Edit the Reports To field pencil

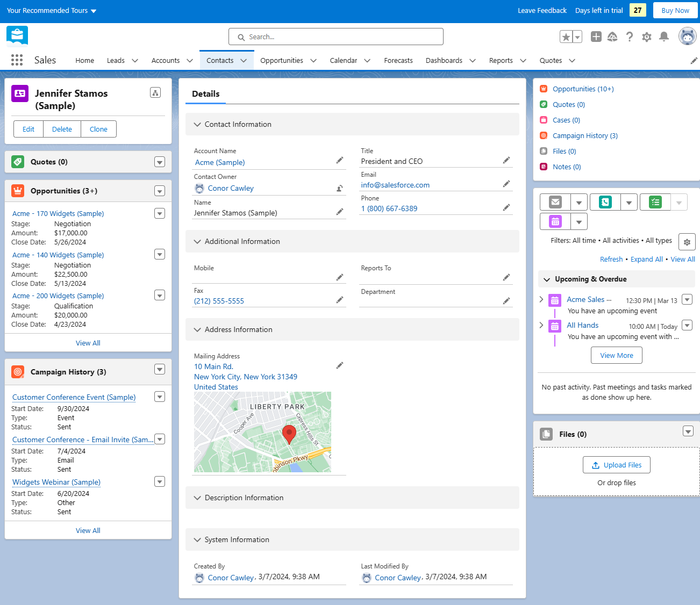point(506,277)
